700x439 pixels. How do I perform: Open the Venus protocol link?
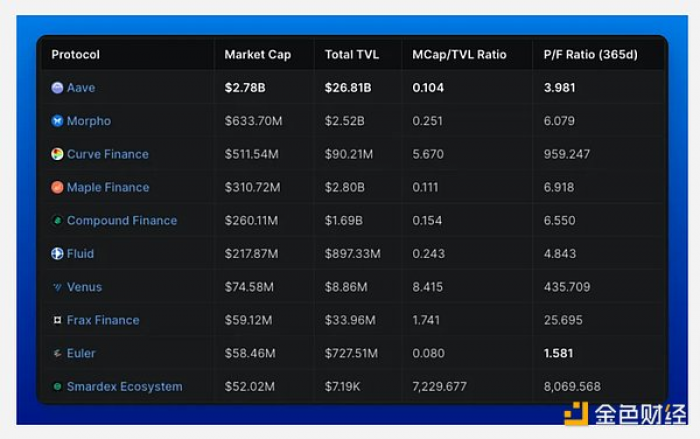point(84,287)
